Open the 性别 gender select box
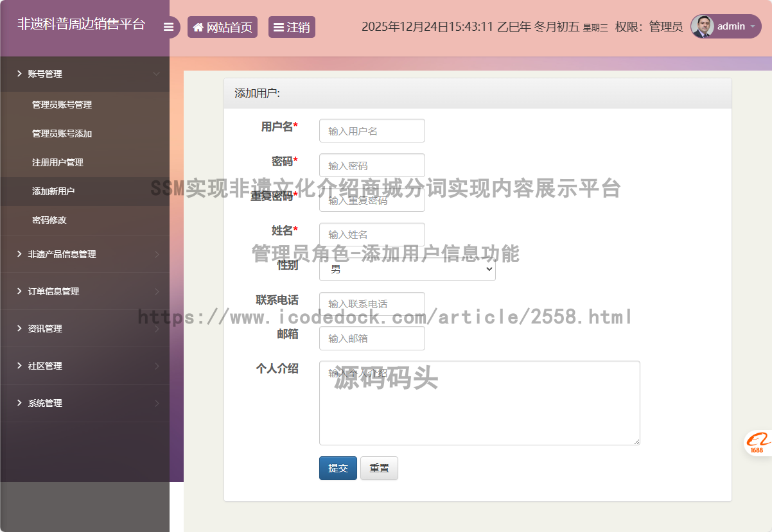Image resolution: width=772 pixels, height=532 pixels. 407,269
